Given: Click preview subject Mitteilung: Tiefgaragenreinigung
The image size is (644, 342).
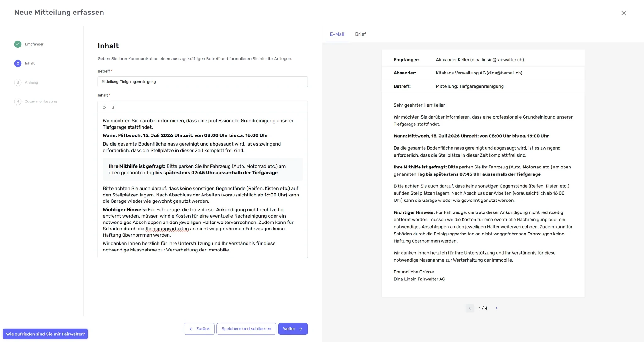Looking at the screenshot, I should [469, 86].
